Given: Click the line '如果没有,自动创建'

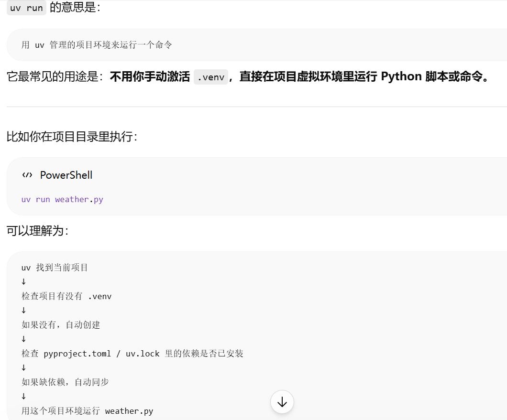Looking at the screenshot, I should point(61,325).
